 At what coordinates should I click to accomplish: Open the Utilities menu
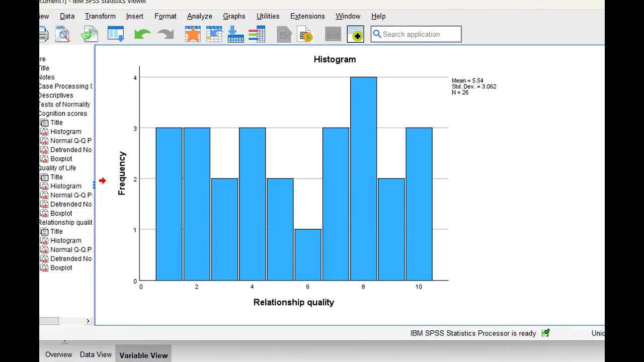[x=268, y=16]
